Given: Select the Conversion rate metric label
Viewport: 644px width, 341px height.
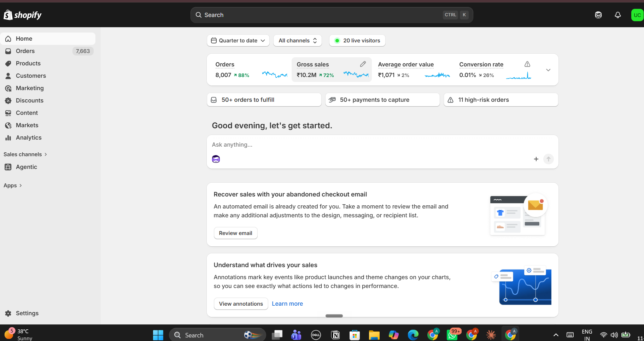Looking at the screenshot, I should point(481,65).
